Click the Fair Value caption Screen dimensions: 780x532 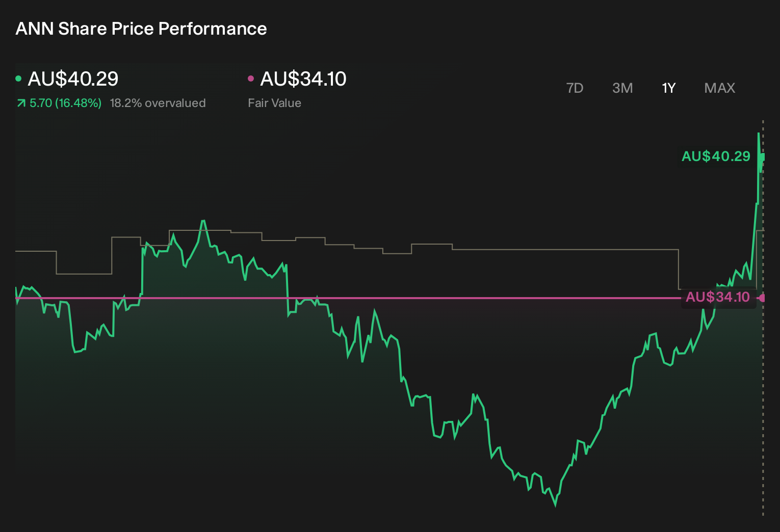274,103
